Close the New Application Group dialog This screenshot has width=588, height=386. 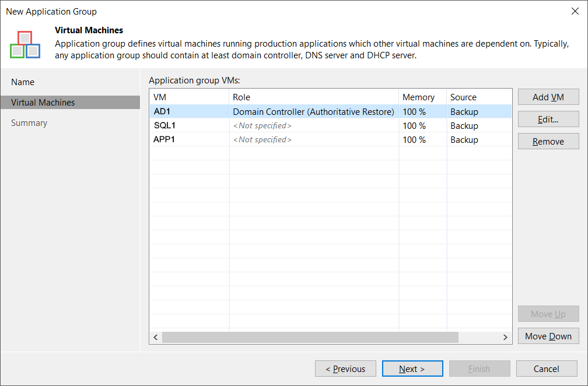pos(575,11)
